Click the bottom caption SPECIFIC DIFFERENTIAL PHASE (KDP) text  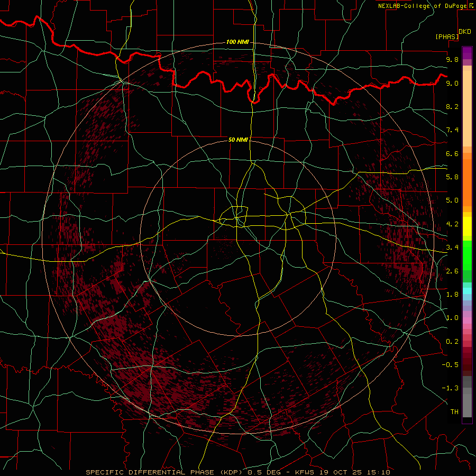pyautogui.click(x=166, y=472)
